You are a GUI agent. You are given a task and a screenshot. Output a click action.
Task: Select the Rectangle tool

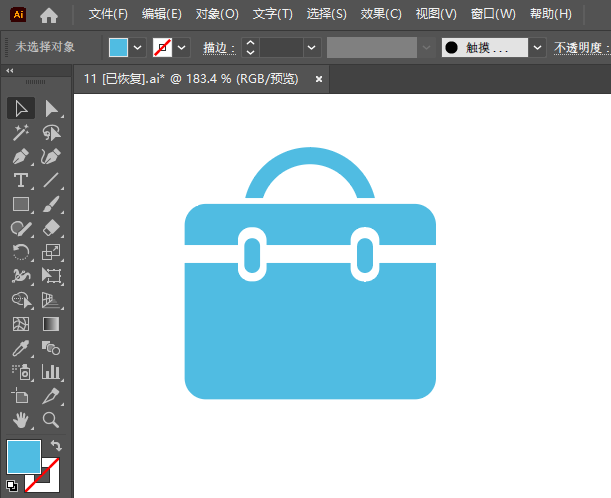(21, 204)
